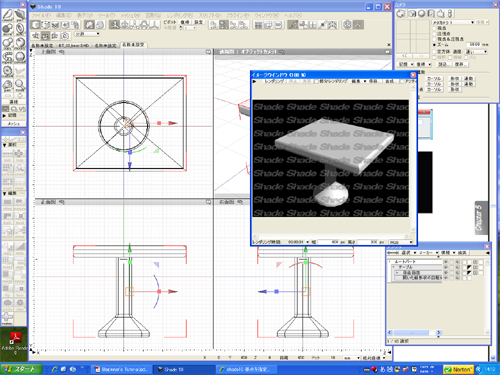Click the house-shaped icon in camera panel
The image size is (500, 375).
(x=441, y=13)
